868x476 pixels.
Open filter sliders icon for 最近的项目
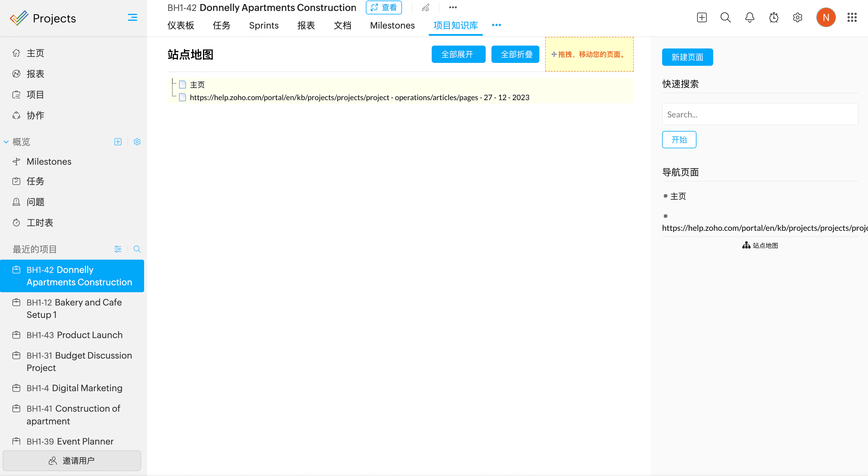point(118,249)
